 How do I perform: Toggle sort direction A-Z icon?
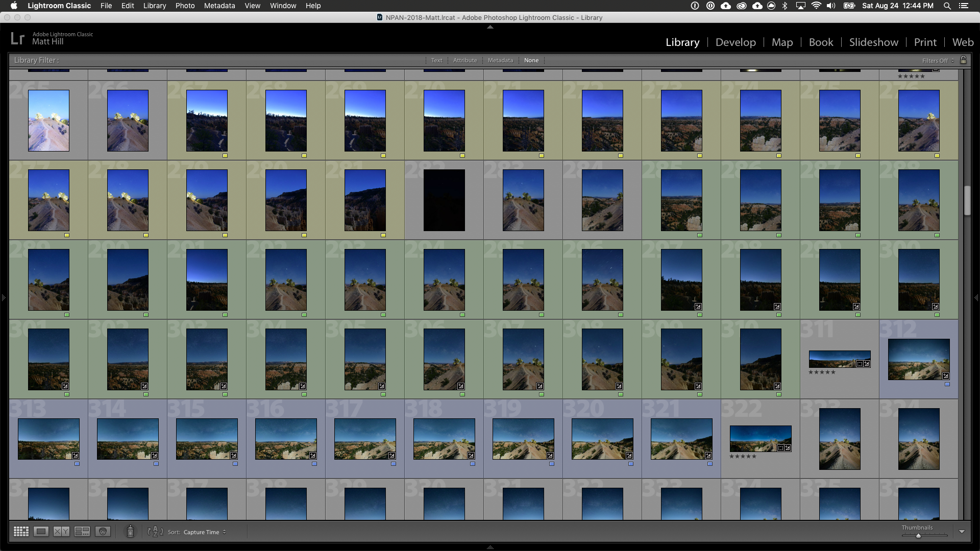pyautogui.click(x=155, y=532)
